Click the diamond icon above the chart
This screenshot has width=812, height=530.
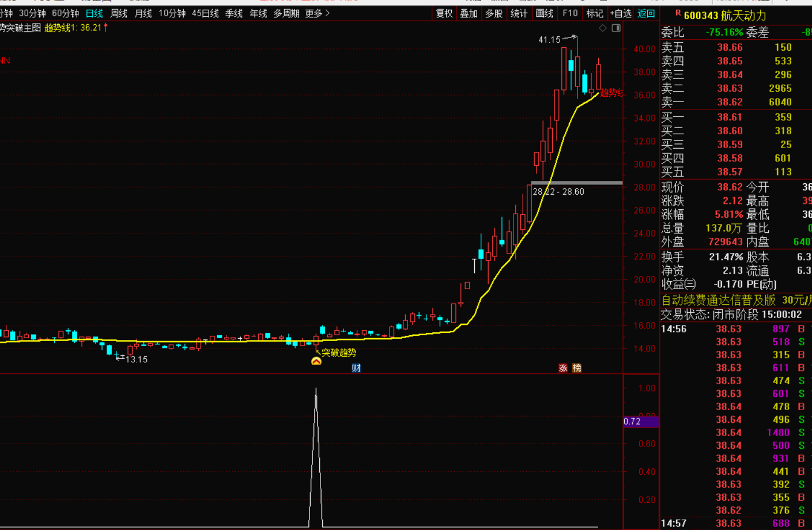[603, 28]
